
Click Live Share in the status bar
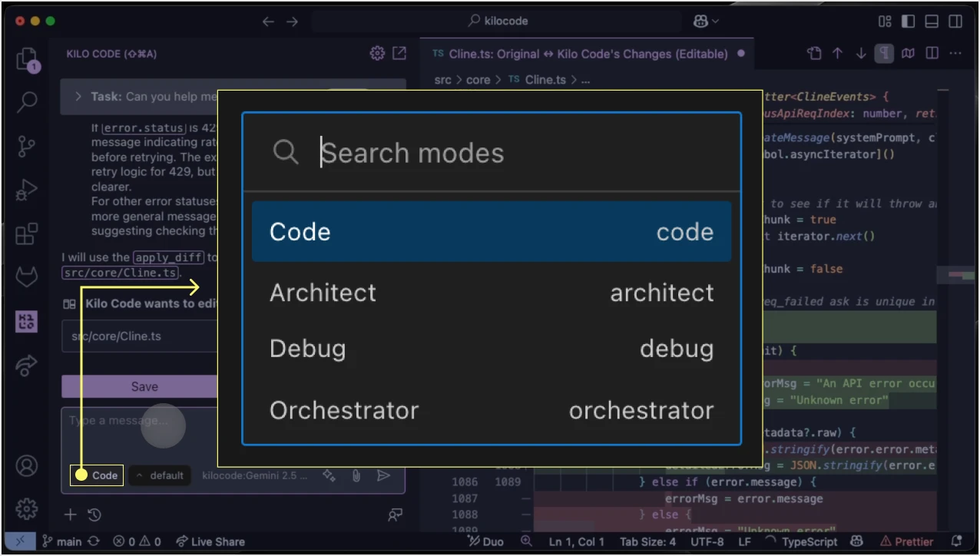210,541
